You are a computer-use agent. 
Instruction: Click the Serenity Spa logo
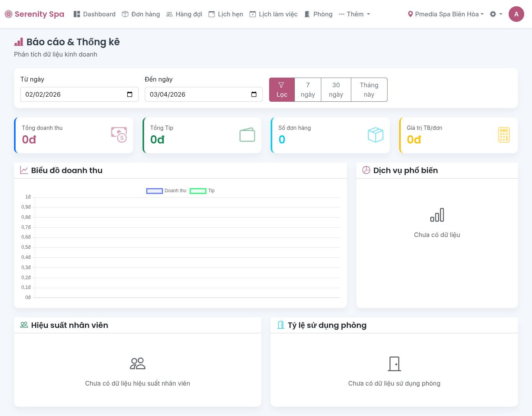34,14
